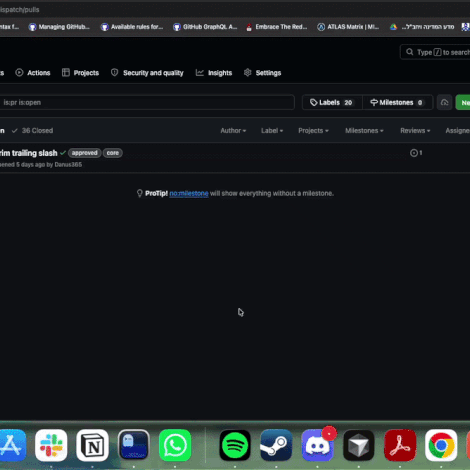Follow the no:milestone ProTip link
The image size is (470, 470).
click(x=189, y=193)
